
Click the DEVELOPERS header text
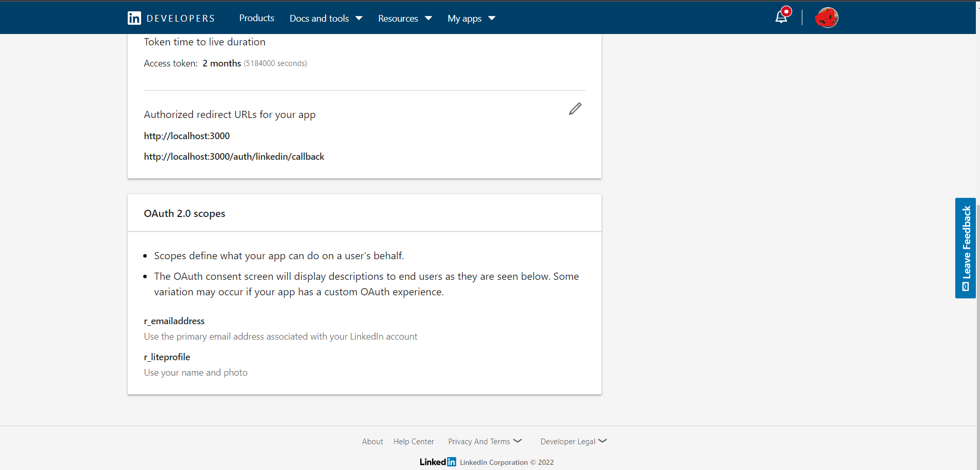(x=180, y=18)
